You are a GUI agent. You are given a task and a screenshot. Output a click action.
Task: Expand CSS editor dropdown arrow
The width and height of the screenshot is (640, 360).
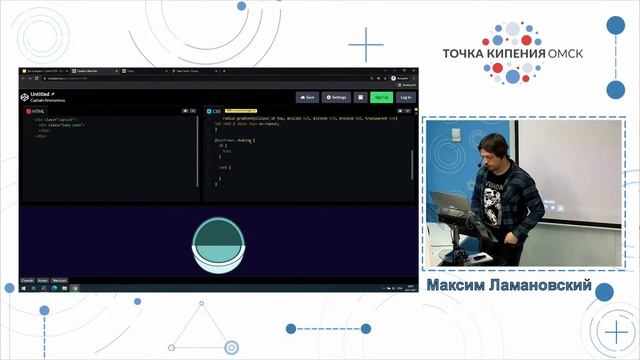(408, 111)
